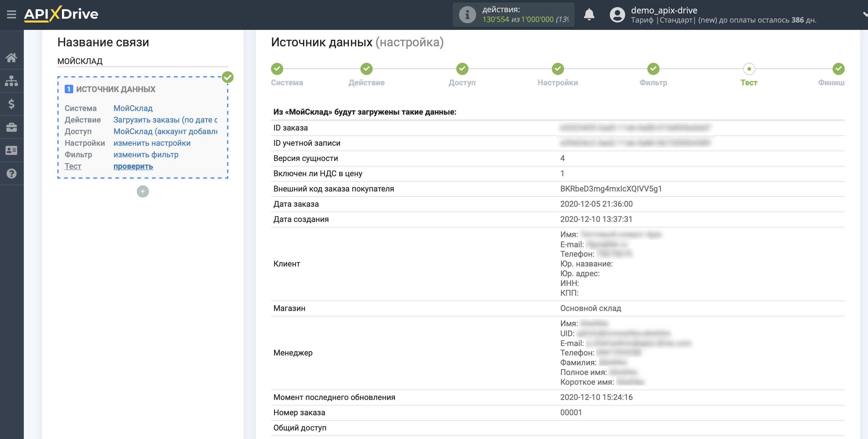This screenshot has height=439, width=868.
Task: Open the notifications bell
Action: point(589,15)
